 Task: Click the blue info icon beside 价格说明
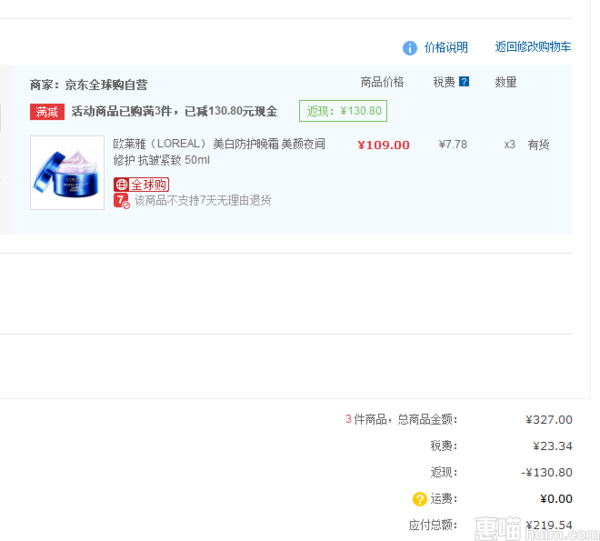[x=409, y=48]
